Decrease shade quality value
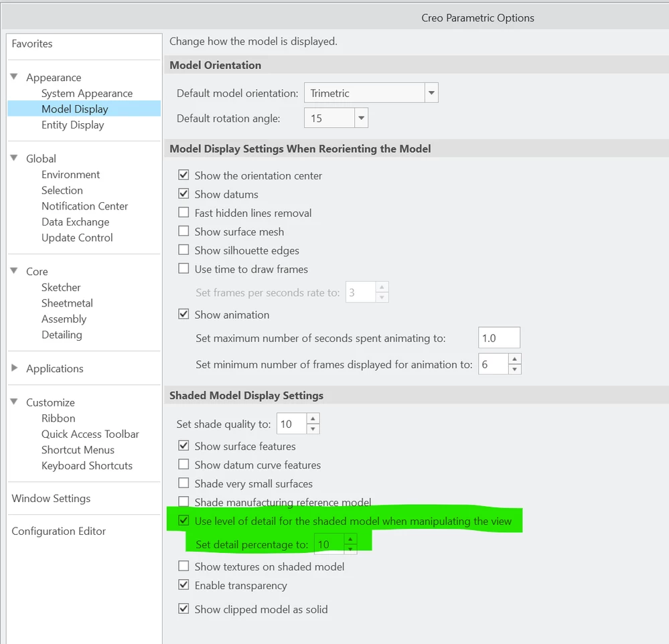The image size is (669, 644). [313, 429]
